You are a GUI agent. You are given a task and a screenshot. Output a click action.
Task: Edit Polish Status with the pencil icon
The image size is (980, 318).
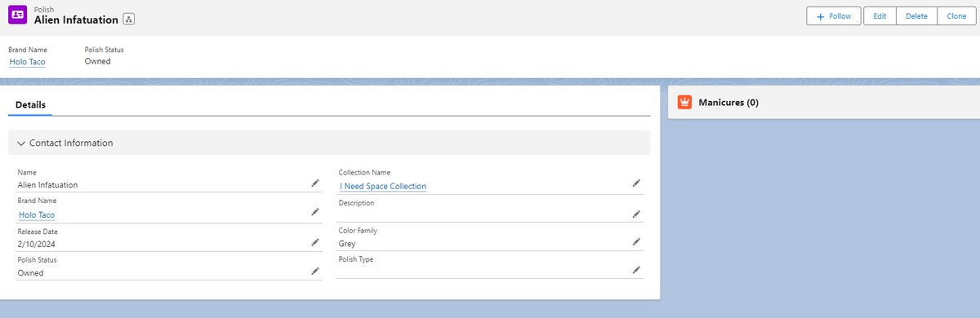point(315,271)
